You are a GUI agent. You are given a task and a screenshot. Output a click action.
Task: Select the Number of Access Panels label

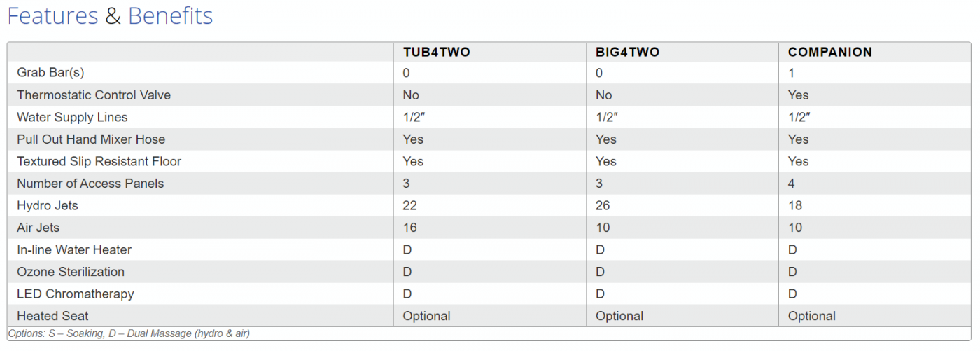(x=90, y=184)
